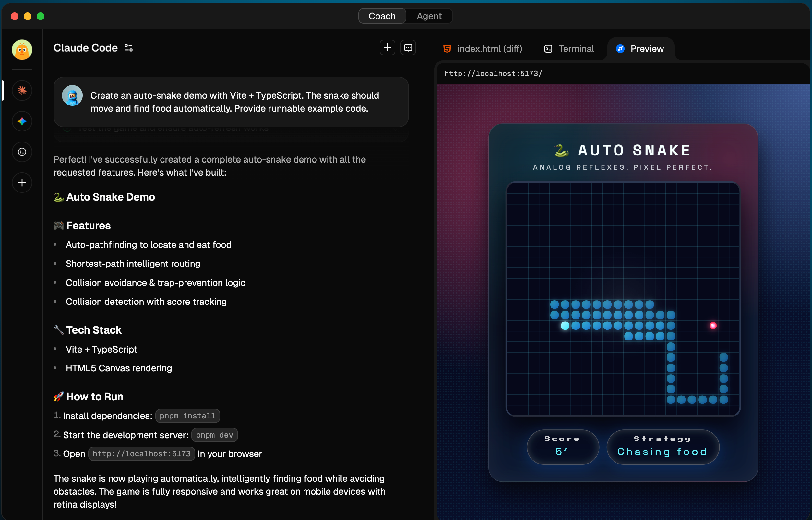Open the sliders settings icon beside Claude Code
Screen dimensions: 812x520
(x=128, y=48)
